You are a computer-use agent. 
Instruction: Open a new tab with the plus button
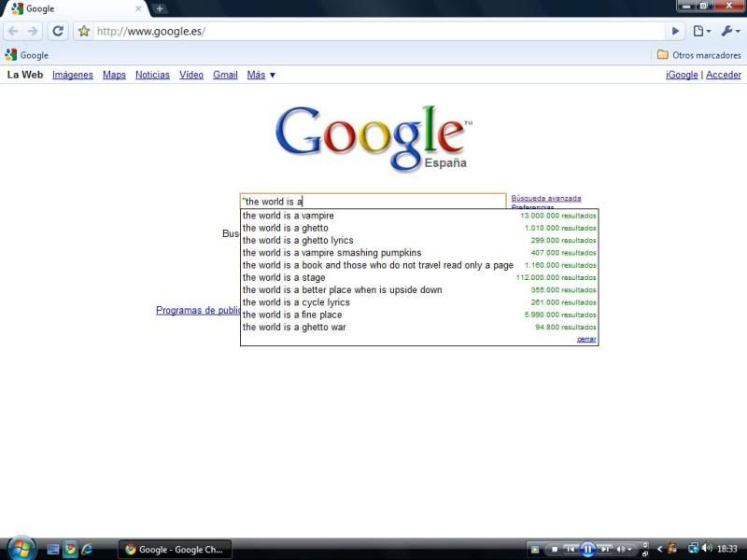160,8
